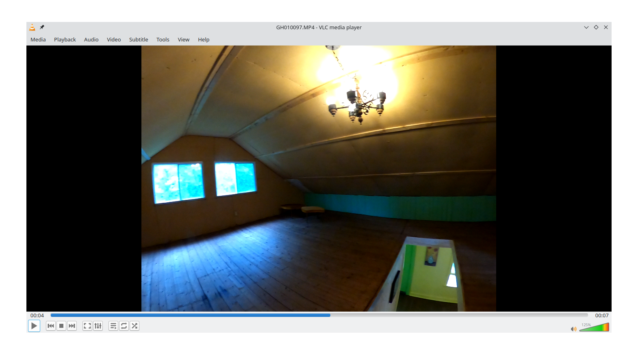Show extended settings and effects
Viewport: 638px width, 364px height.
[x=98, y=326]
